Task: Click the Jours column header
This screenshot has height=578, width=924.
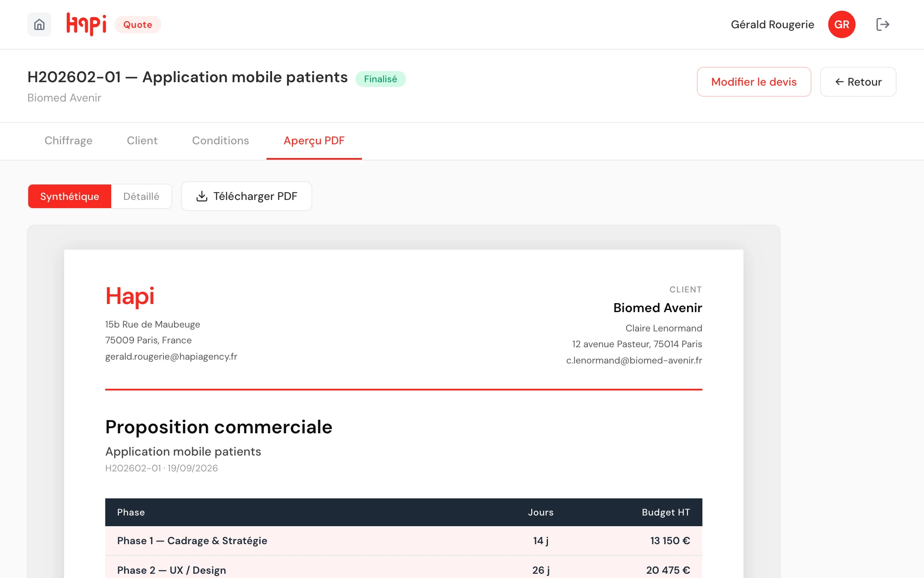Action: (x=541, y=512)
